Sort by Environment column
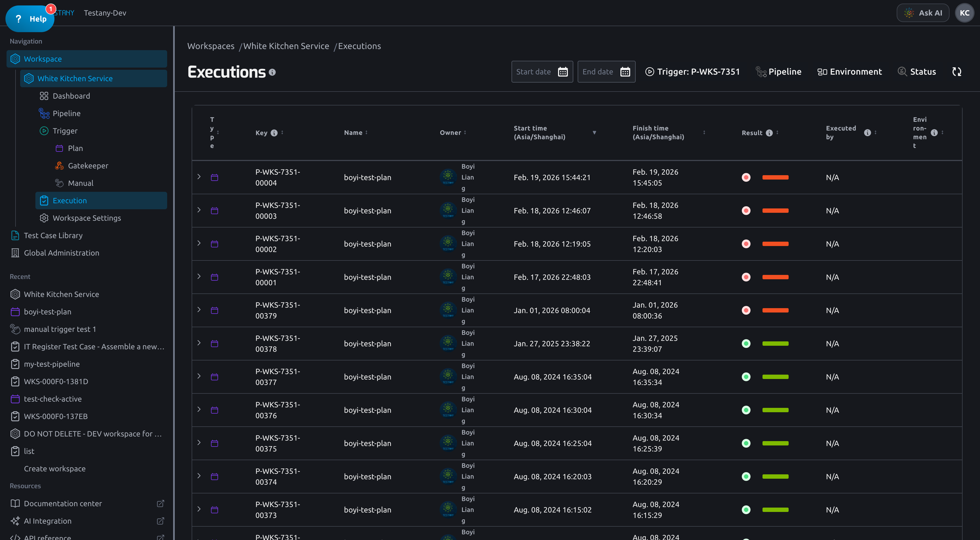This screenshot has width=980, height=540. (x=942, y=132)
